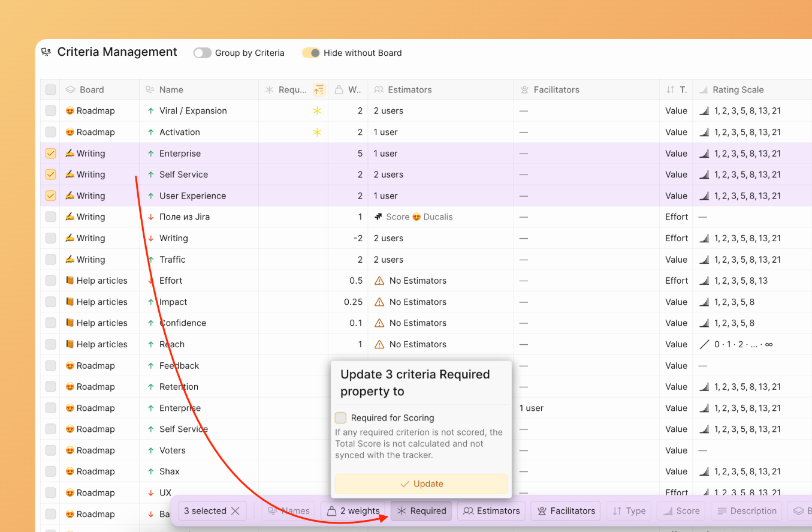
Task: Click the Criteria Management title icon
Action: pyautogui.click(x=46, y=53)
